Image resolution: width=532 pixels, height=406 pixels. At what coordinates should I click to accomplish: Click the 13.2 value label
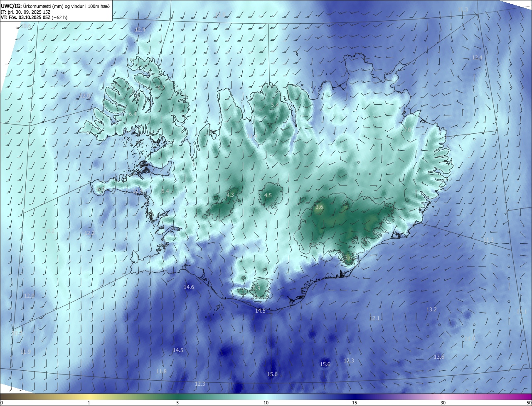pyautogui.click(x=432, y=309)
